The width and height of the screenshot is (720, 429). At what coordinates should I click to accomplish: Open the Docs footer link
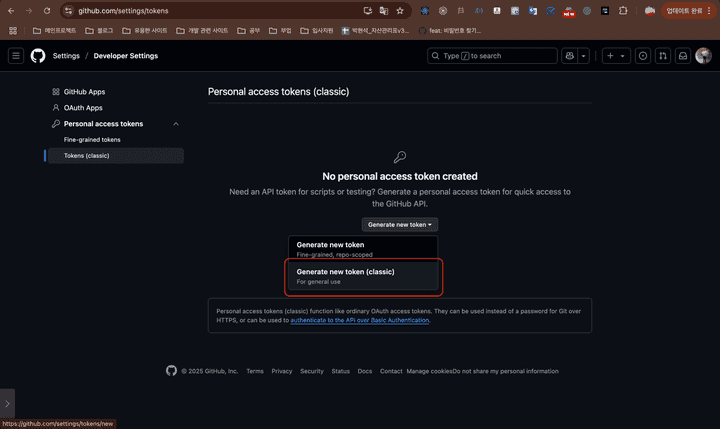[365, 371]
